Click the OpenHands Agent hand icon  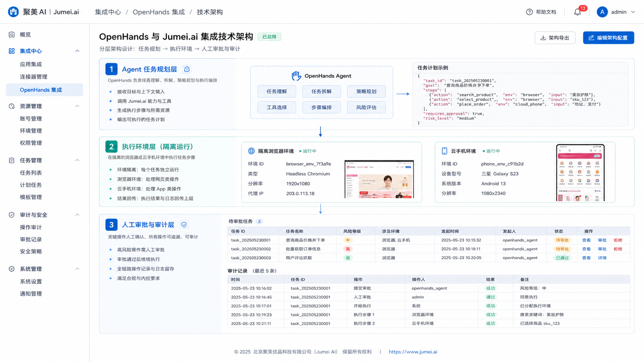click(296, 76)
